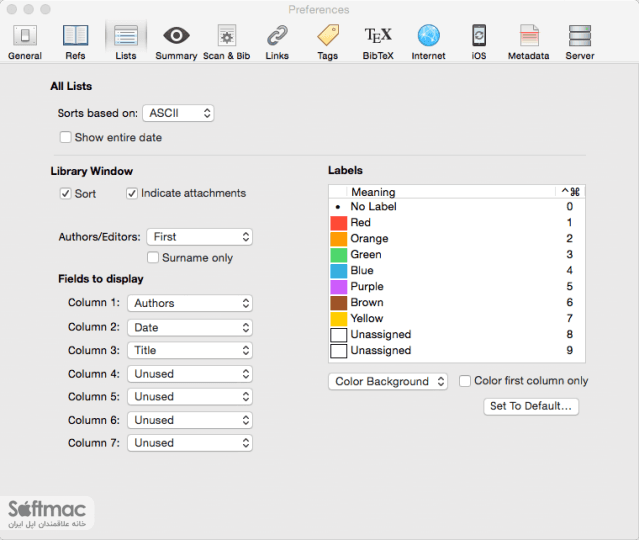Select the Red label name
Screen dimensions: 639x540
click(x=361, y=223)
